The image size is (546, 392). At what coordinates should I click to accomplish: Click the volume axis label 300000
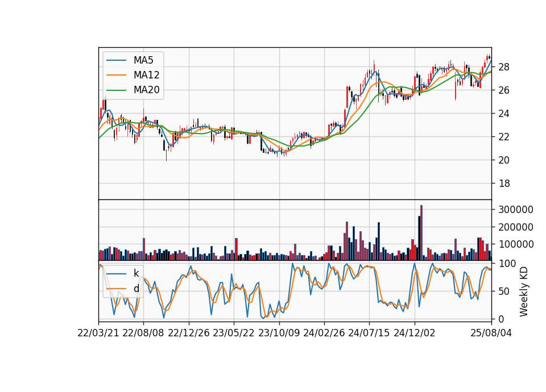pyautogui.click(x=516, y=210)
